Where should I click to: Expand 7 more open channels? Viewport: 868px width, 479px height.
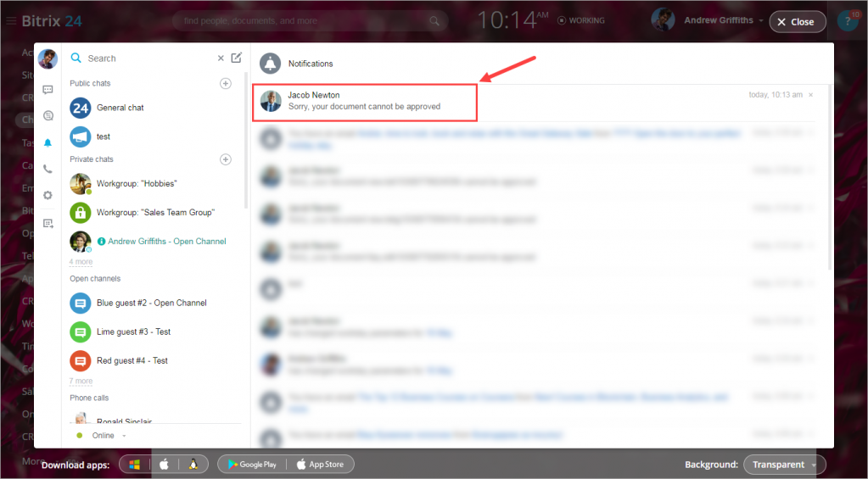81,382
